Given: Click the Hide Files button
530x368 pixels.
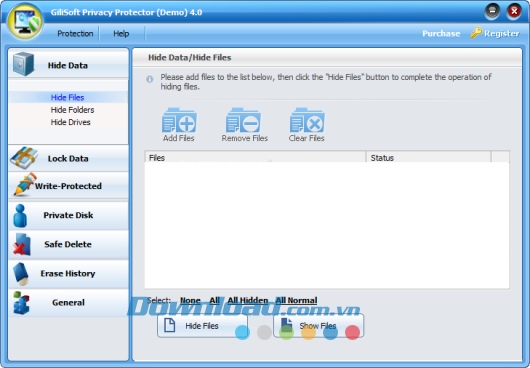Looking at the screenshot, I should 202,326.
